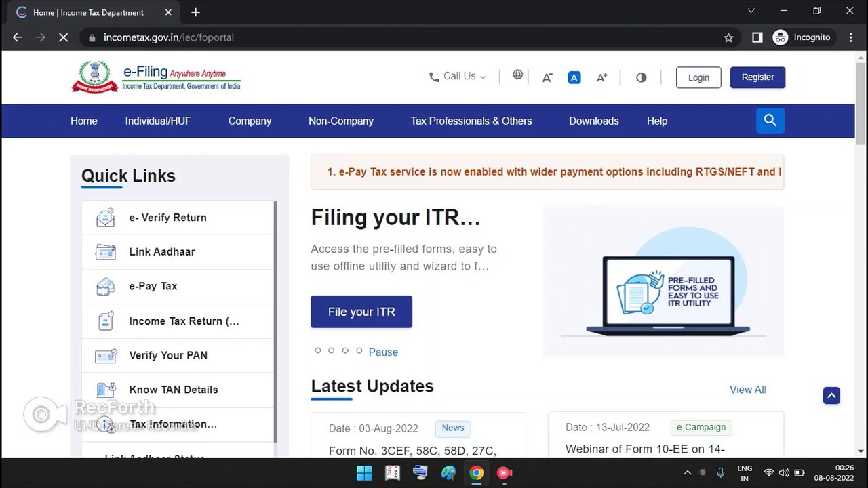The width and height of the screenshot is (868, 488).
Task: Go back with the browser back arrow
Action: [18, 37]
